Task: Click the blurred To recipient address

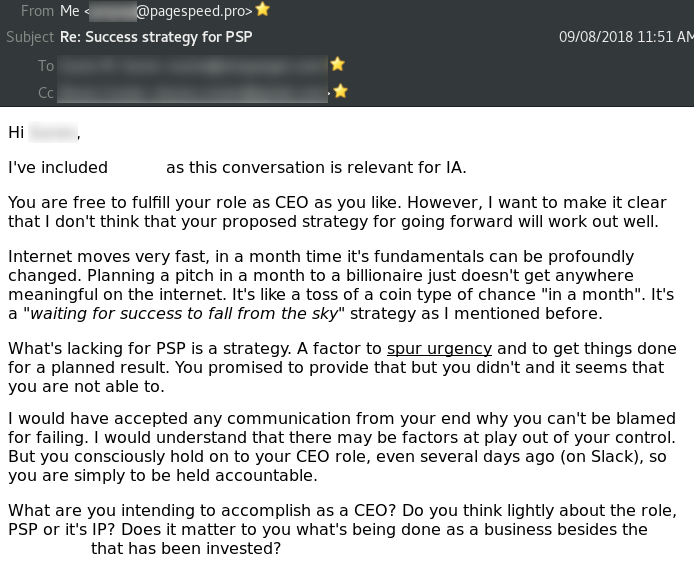Action: 193,65
